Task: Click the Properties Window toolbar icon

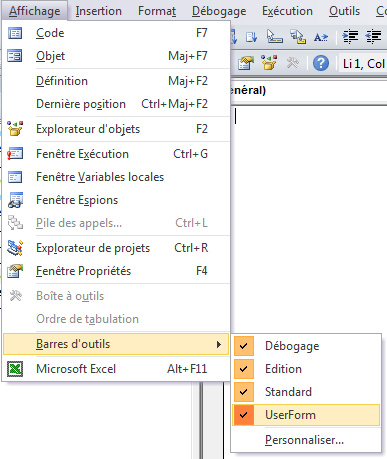Action: (246, 63)
